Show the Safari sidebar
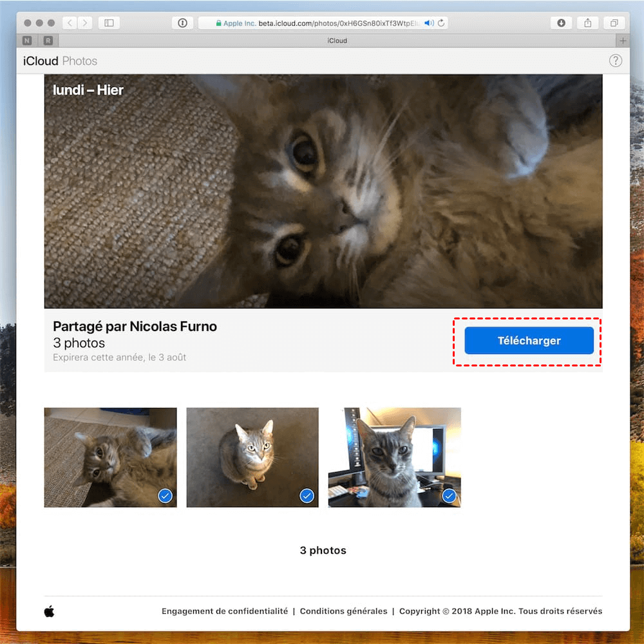The width and height of the screenshot is (644, 644). click(109, 23)
